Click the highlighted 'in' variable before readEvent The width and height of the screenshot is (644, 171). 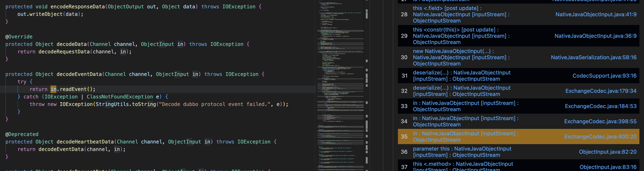tap(54, 89)
